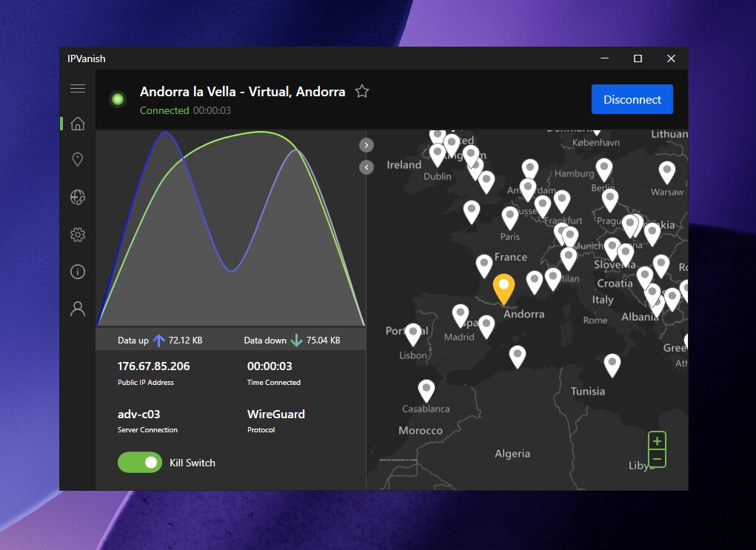Image resolution: width=756 pixels, height=550 pixels.
Task: Select the yellow Andorra map pin
Action: tap(504, 289)
